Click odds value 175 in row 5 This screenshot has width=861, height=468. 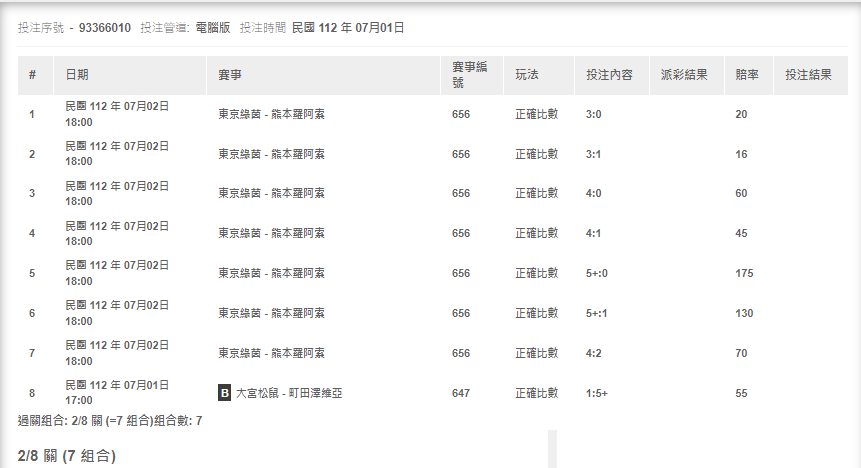(x=744, y=273)
